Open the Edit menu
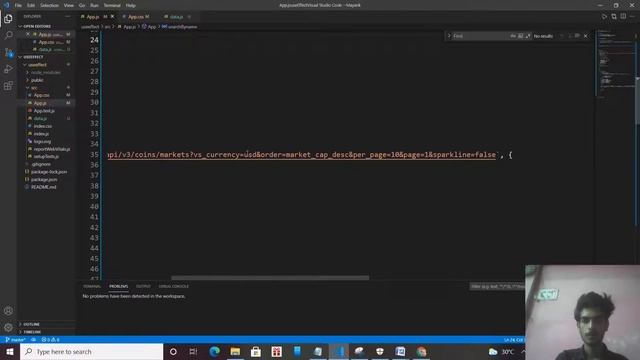The width and height of the screenshot is (640, 360). [x=31, y=5]
